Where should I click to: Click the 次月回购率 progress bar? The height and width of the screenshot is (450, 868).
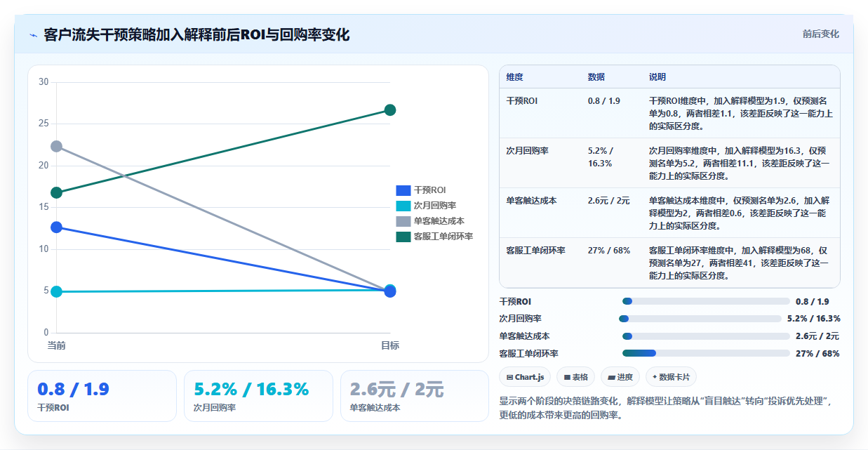click(700, 319)
